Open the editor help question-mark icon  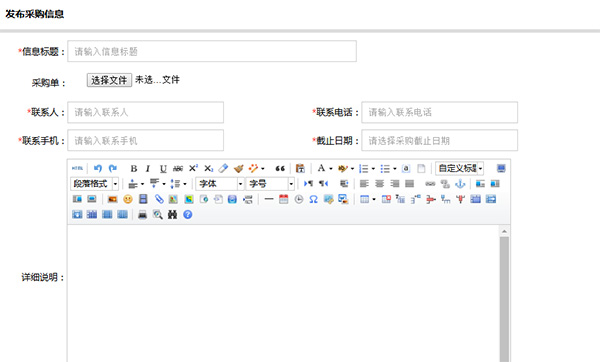coord(188,215)
